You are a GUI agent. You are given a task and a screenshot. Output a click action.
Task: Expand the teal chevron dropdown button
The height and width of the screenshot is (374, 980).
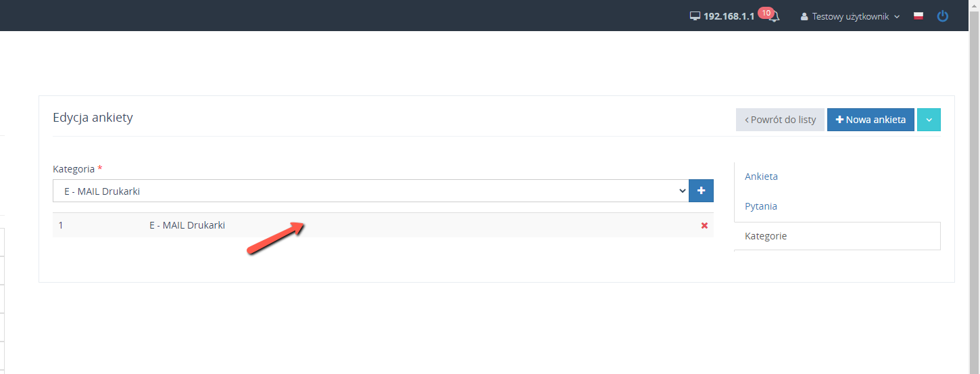[929, 120]
